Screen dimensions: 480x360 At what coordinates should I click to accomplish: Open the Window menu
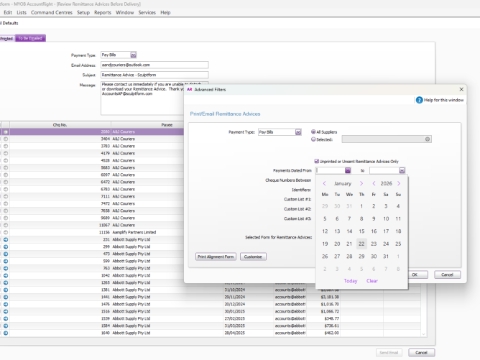click(125, 12)
